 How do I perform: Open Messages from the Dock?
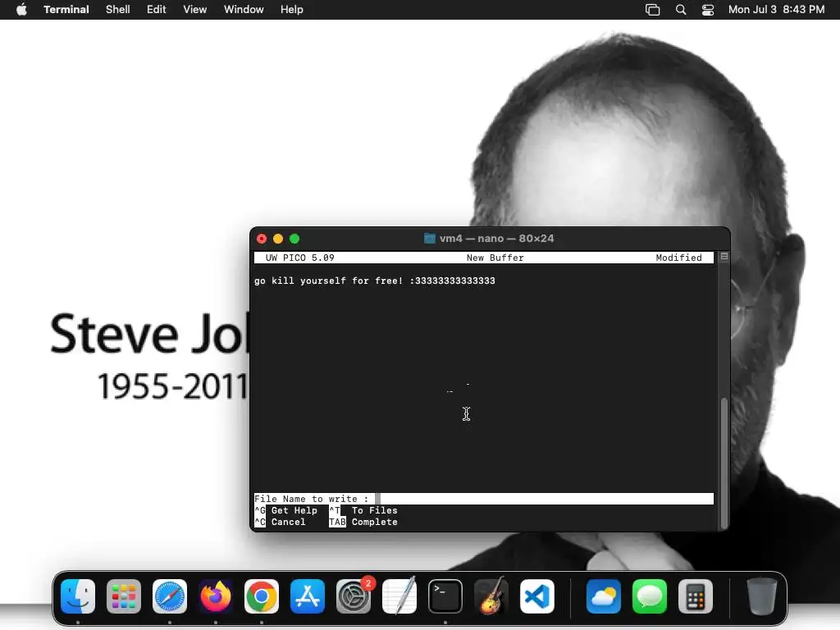tap(650, 596)
